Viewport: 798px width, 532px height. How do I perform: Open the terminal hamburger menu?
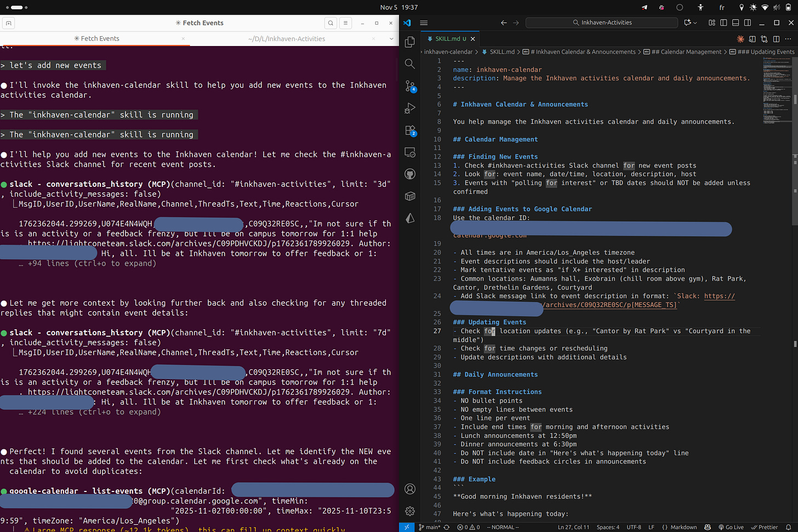[345, 23]
